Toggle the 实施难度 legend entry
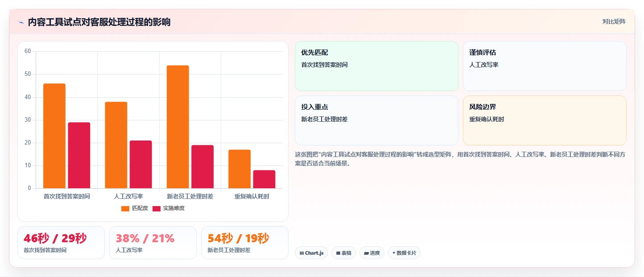Image resolution: width=644 pixels, height=277 pixels. tap(169, 208)
